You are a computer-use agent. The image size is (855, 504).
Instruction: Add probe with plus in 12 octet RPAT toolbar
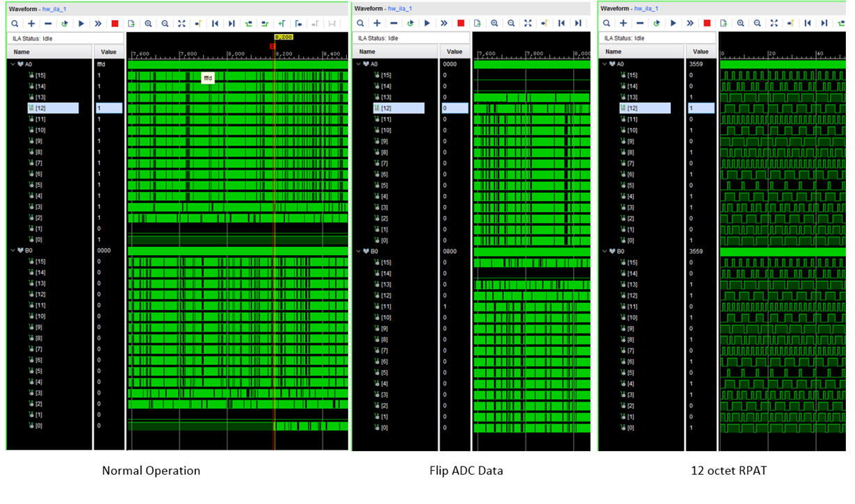point(624,23)
